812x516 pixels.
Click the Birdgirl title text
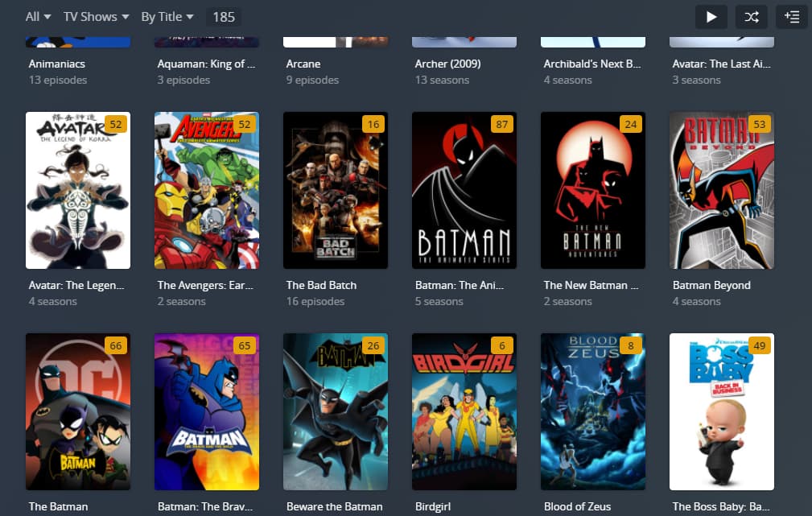tap(433, 506)
